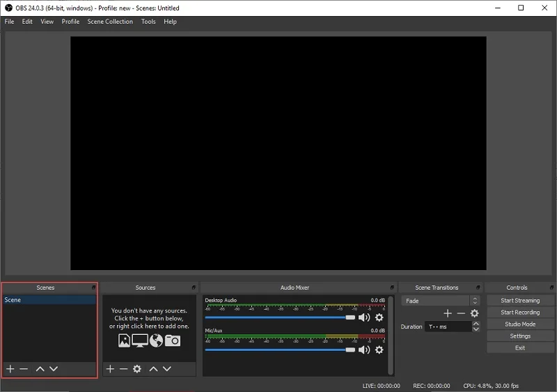Image resolution: width=557 pixels, height=392 pixels.
Task: Add a new scene with plus icon
Action: pyautogui.click(x=10, y=369)
